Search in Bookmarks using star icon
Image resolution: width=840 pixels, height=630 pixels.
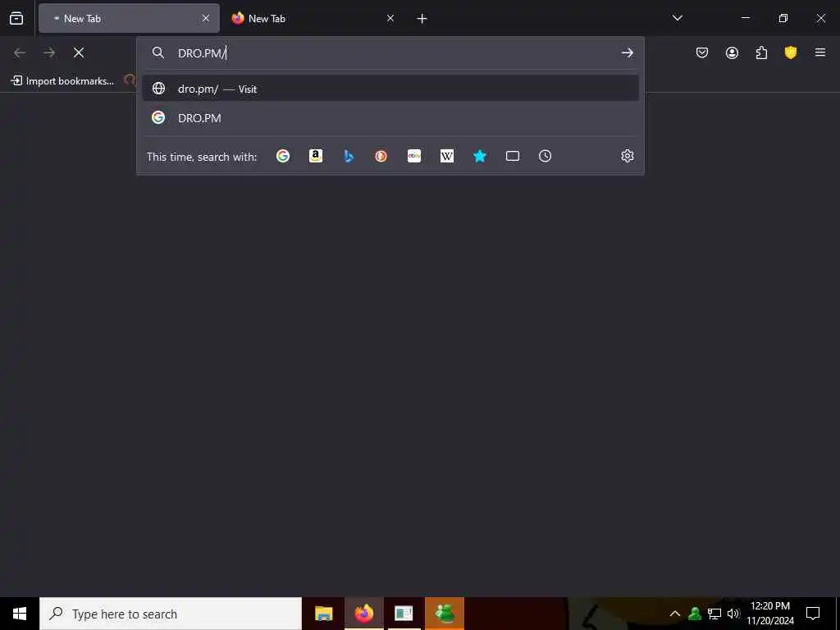coord(479,156)
